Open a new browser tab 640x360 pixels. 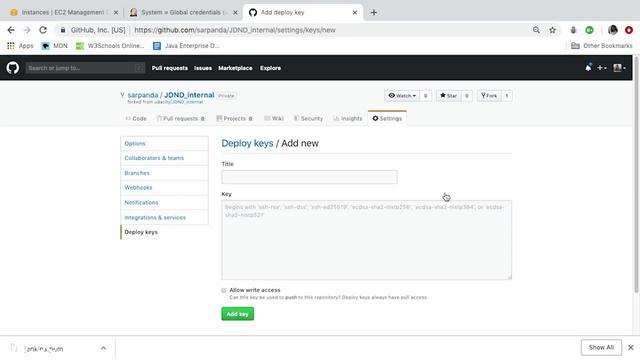click(x=373, y=13)
